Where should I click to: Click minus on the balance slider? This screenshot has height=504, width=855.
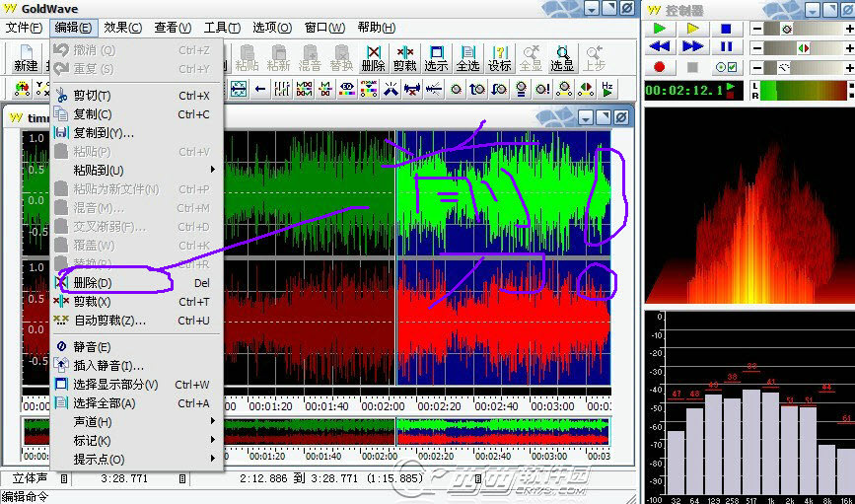(x=756, y=47)
